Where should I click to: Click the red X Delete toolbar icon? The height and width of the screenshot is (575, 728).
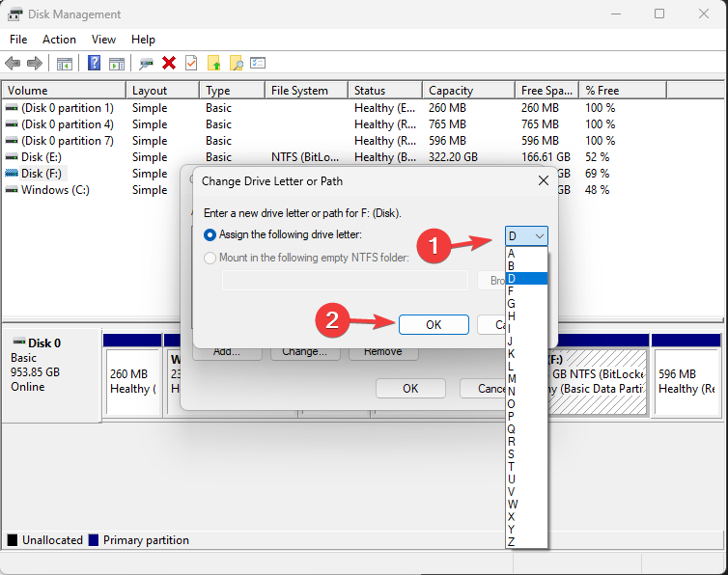pos(169,63)
